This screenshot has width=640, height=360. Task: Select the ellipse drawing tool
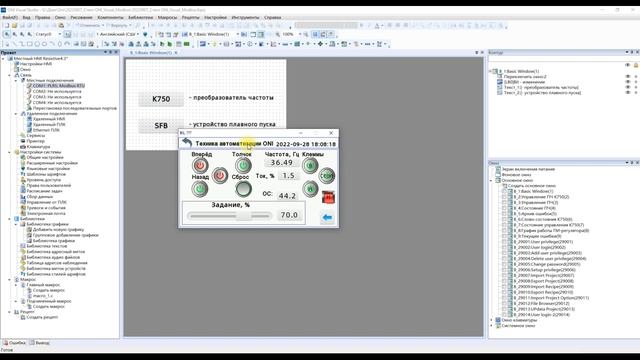pos(44,44)
